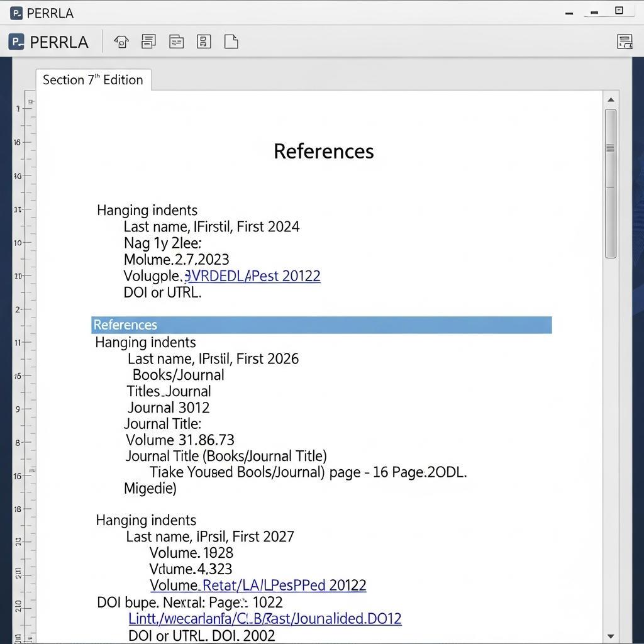The image size is (644, 644).
Task: Click the Volume_Retat/LA/LPesPPed 20122 link
Action: click(257, 586)
